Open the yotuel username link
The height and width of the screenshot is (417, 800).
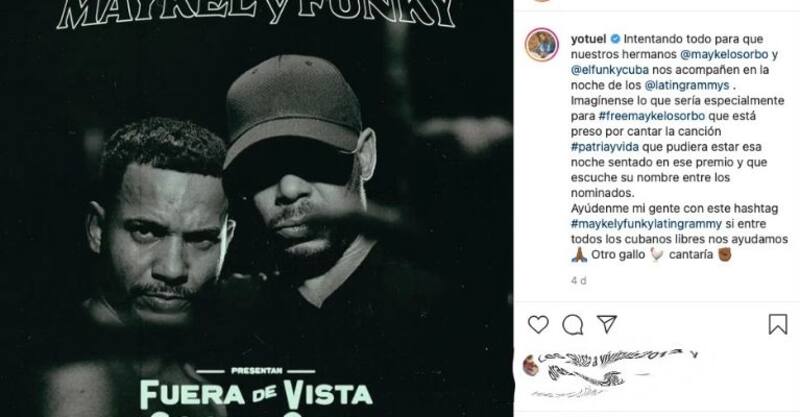588,39
